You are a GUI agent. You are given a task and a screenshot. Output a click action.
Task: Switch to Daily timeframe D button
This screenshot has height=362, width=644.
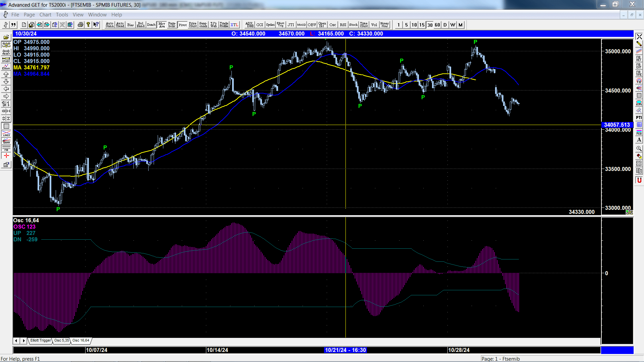pos(445,25)
